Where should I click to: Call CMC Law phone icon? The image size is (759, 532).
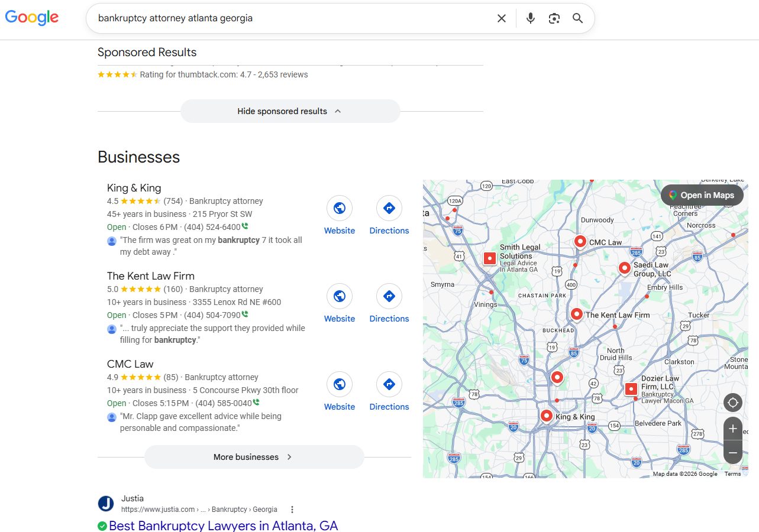pos(256,403)
